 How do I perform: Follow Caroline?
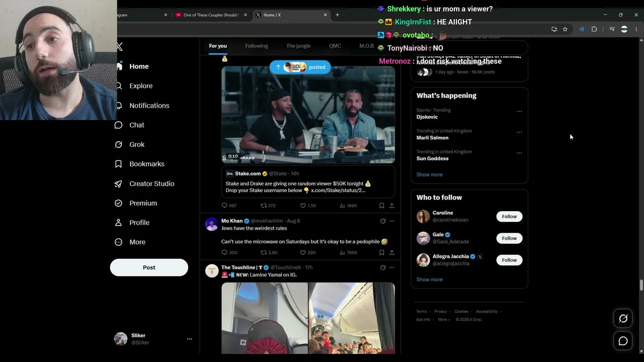[509, 217]
